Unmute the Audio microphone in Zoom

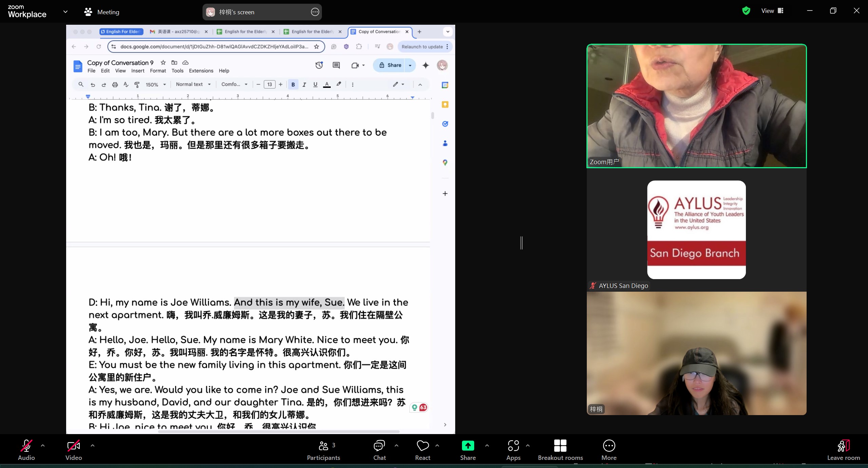coord(26,450)
